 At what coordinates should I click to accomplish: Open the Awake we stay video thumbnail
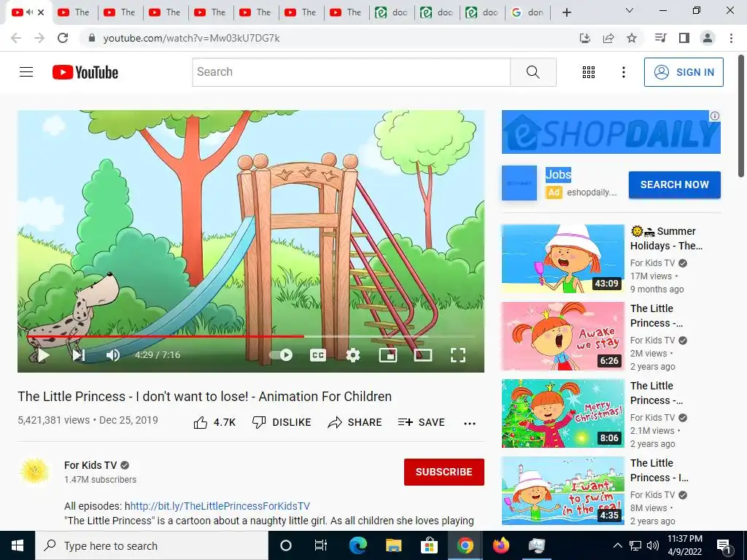tap(563, 336)
